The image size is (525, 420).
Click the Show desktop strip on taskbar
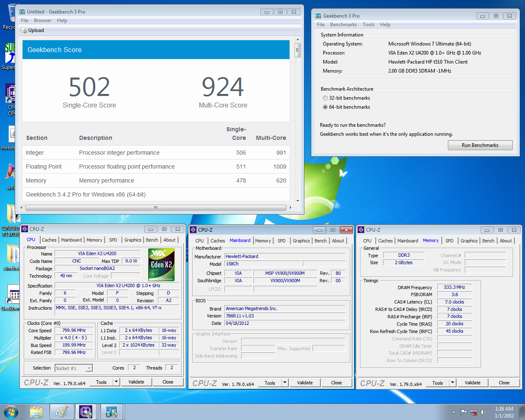[522, 412]
